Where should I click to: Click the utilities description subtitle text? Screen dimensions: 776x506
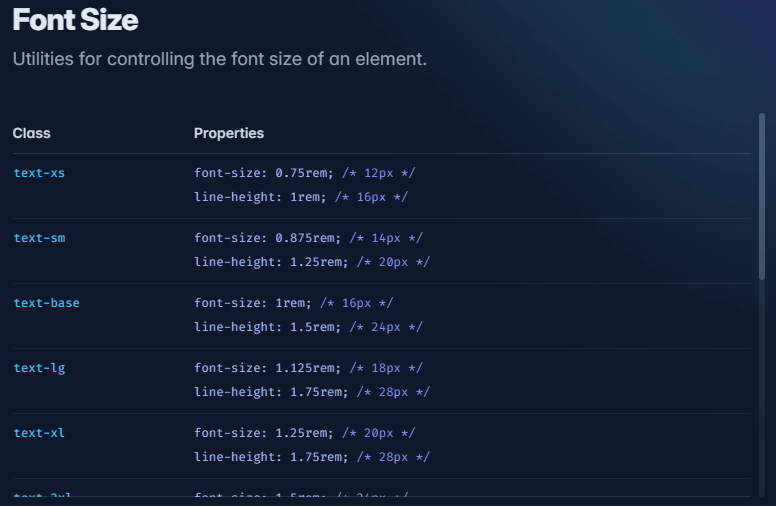(220, 59)
